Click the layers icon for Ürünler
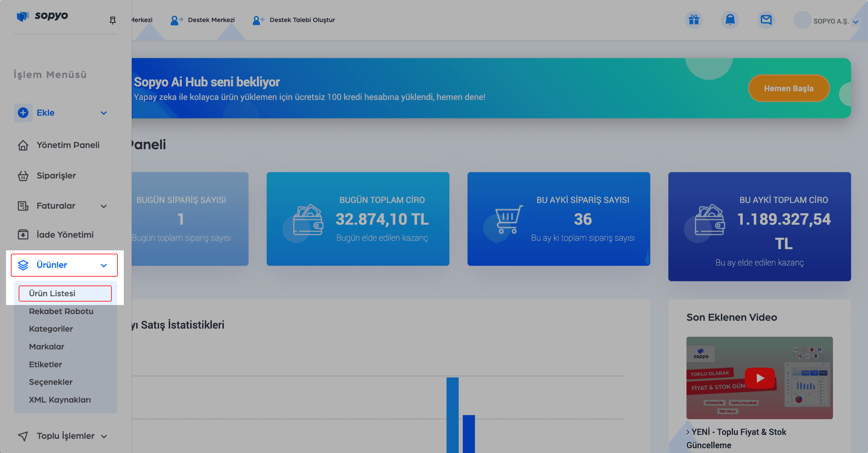Screen dimensions: 868x453 23,265
